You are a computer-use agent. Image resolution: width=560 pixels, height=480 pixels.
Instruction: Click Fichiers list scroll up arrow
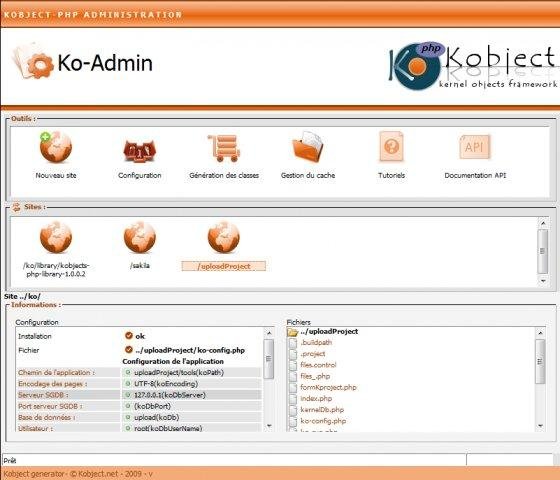tap(540, 333)
